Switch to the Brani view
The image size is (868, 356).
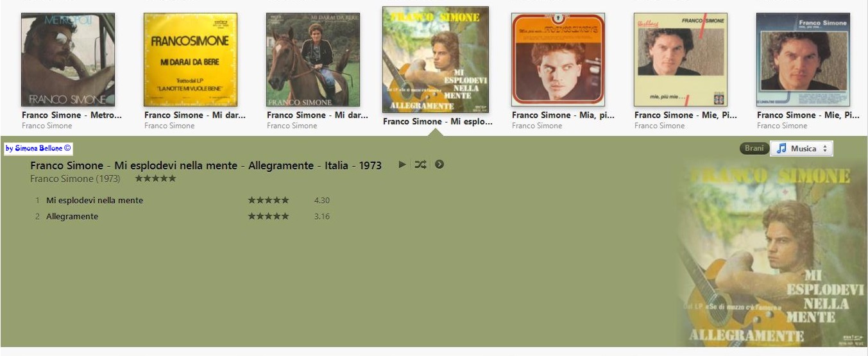(754, 148)
